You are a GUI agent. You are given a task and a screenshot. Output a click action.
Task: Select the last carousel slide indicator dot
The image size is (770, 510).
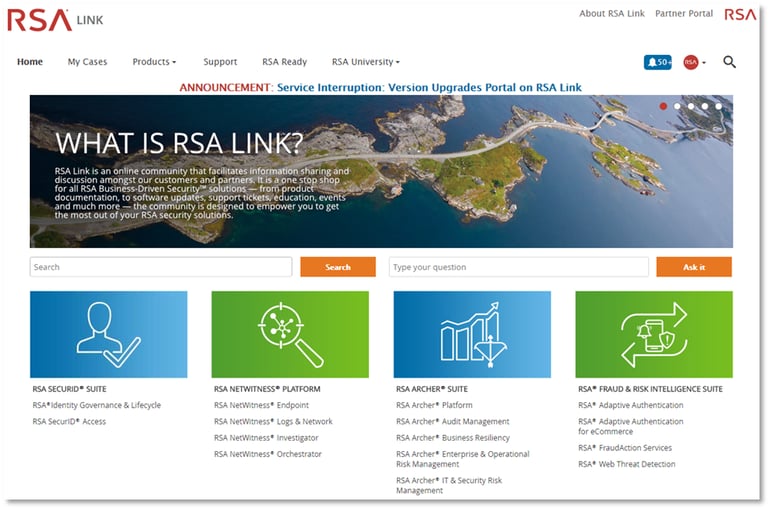719,105
